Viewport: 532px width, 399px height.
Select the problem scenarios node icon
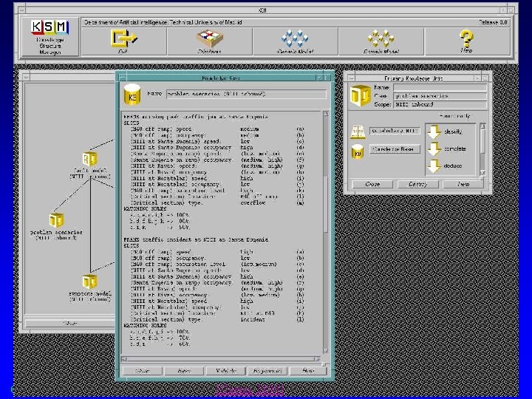click(55, 220)
